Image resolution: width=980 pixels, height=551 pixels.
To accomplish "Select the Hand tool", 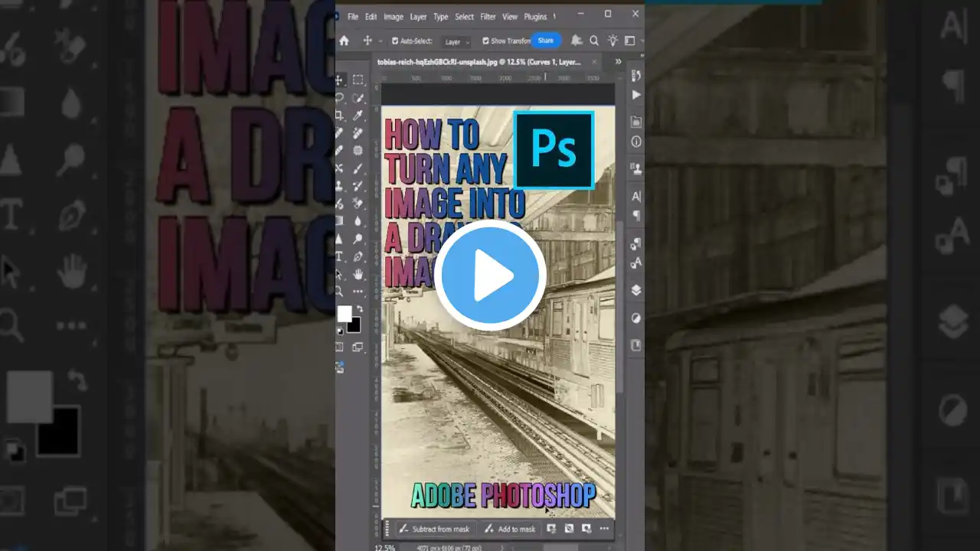I will (x=358, y=274).
